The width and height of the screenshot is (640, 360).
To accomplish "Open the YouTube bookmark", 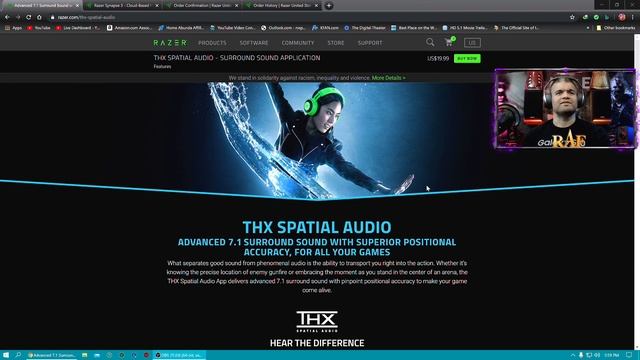I will [39, 28].
